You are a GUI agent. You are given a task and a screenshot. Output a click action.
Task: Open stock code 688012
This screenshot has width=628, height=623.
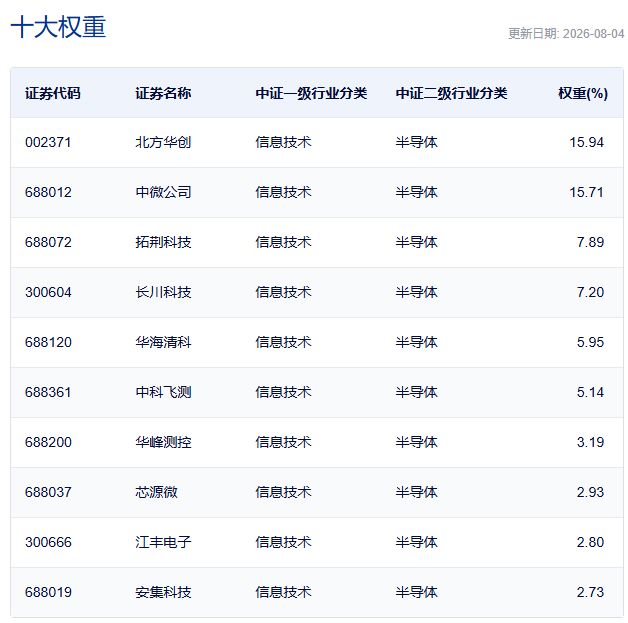(48, 193)
